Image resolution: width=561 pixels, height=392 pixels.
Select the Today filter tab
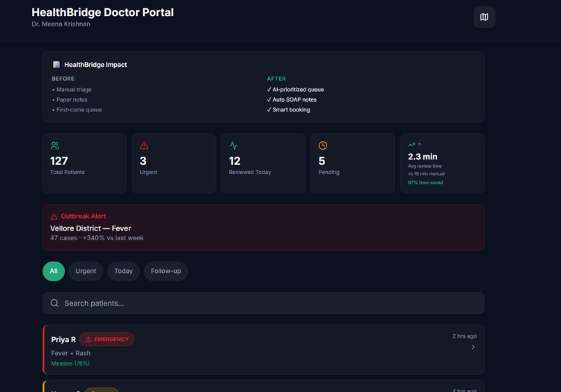[123, 271]
